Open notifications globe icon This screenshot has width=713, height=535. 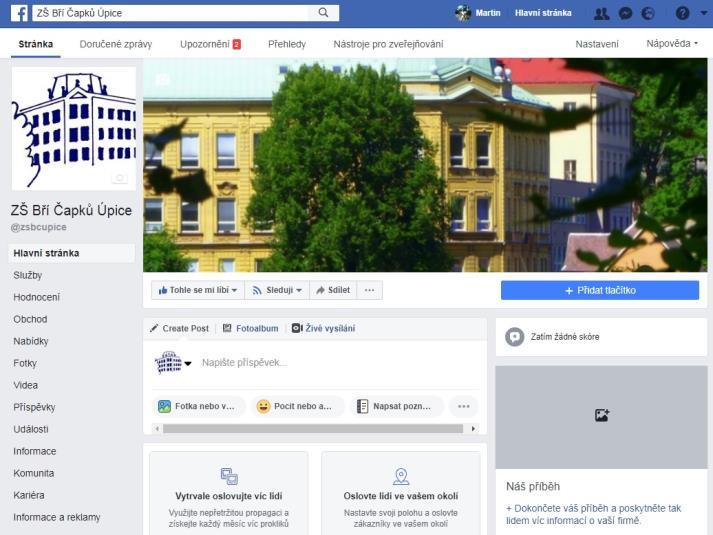pyautogui.click(x=648, y=13)
